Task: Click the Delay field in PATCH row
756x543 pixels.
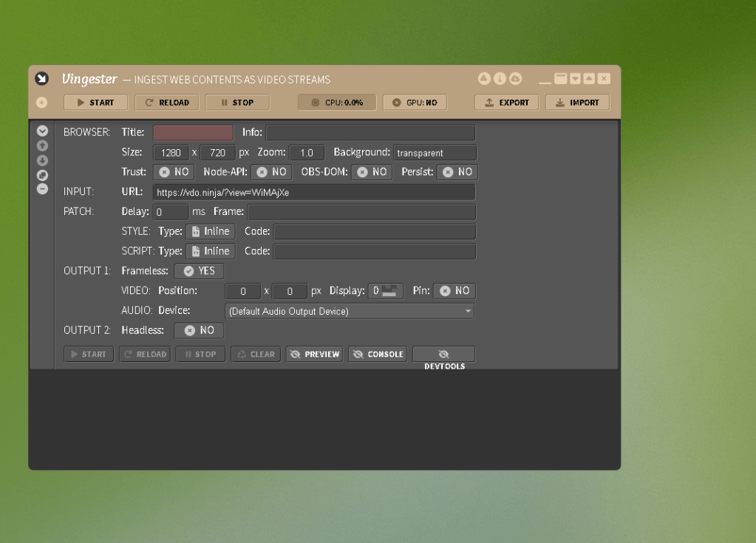Action: tap(171, 212)
